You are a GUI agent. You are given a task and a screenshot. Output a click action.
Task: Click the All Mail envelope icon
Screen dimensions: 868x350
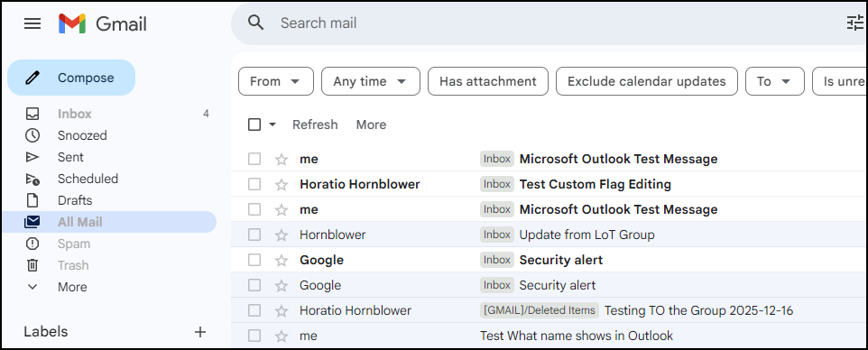click(32, 222)
